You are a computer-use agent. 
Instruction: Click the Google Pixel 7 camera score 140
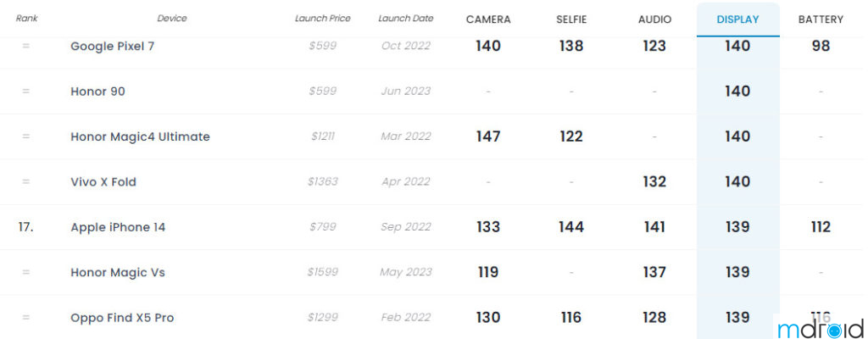[x=488, y=46]
